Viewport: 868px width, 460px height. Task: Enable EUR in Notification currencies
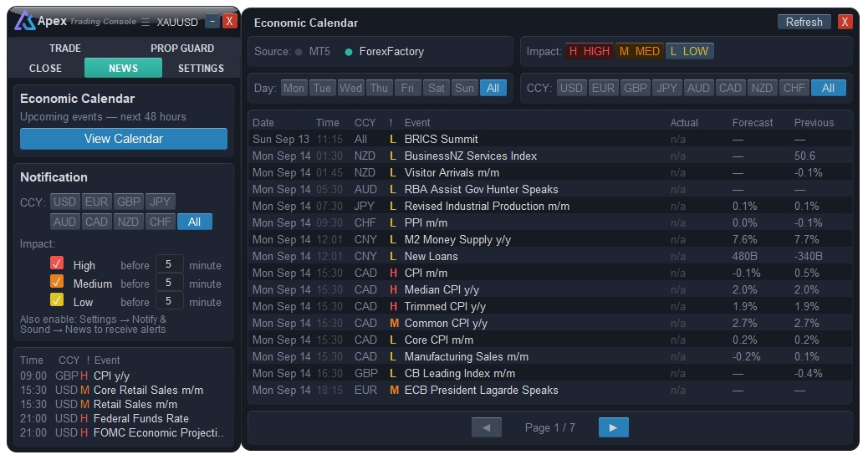click(97, 202)
